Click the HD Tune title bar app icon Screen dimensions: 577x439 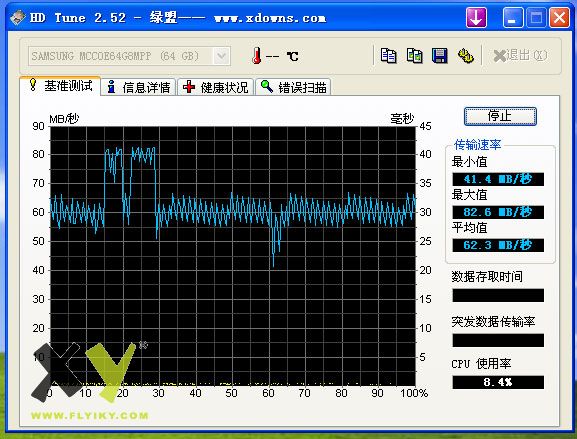17,17
